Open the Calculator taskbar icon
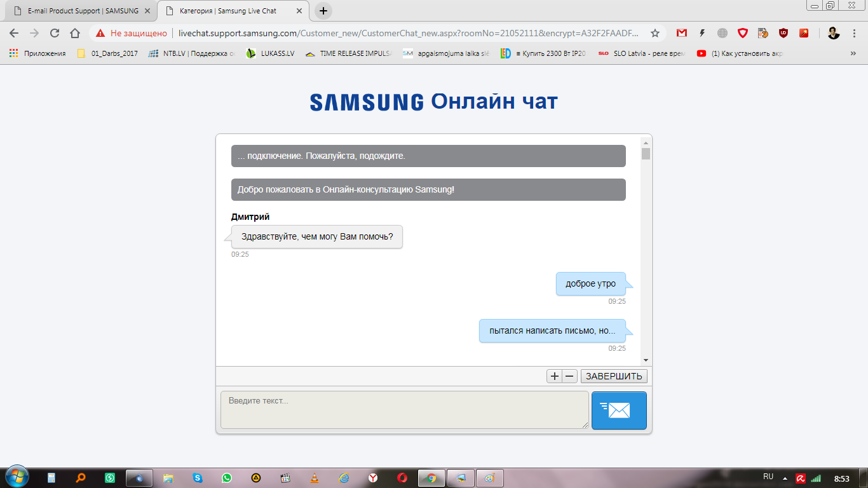868x488 pixels. point(51,478)
